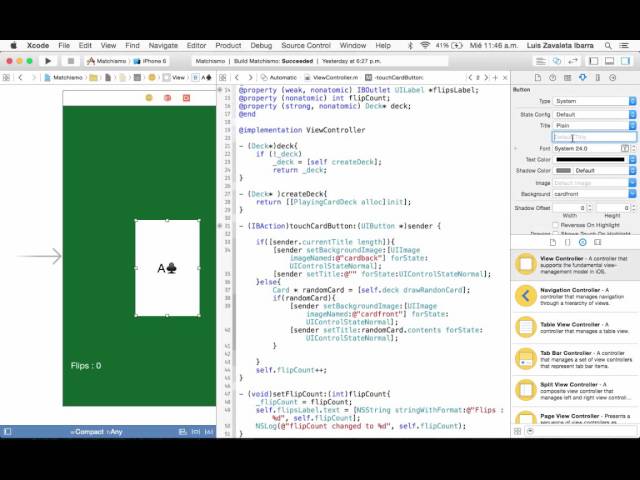Click ViewController.m in jump bar
The height and width of the screenshot is (480, 640).
click(331, 78)
